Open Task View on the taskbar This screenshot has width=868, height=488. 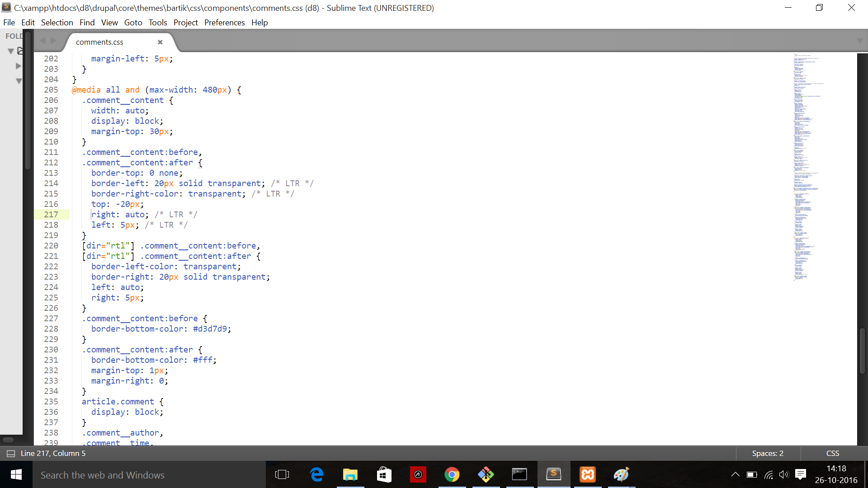(282, 474)
